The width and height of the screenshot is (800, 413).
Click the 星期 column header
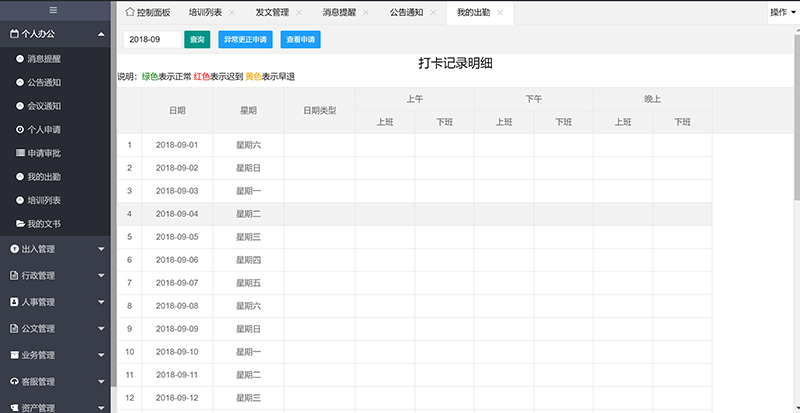[x=248, y=111]
